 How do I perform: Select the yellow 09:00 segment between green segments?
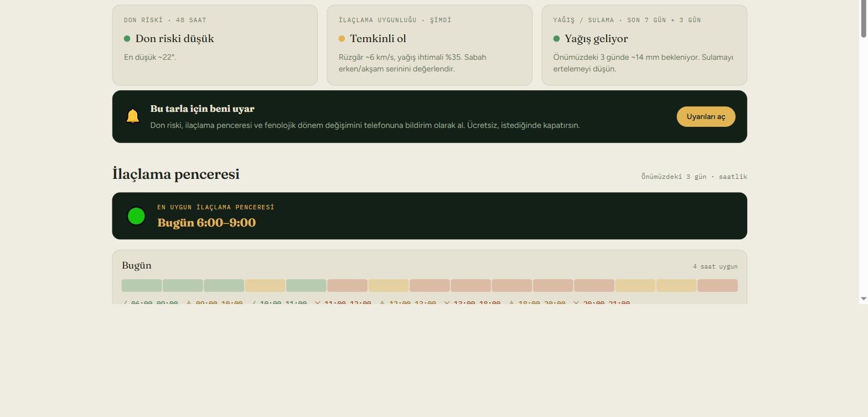(x=265, y=286)
